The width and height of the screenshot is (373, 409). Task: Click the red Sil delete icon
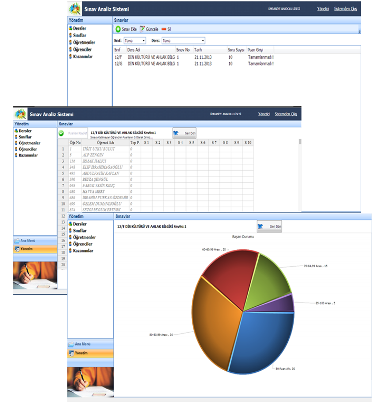(x=164, y=29)
